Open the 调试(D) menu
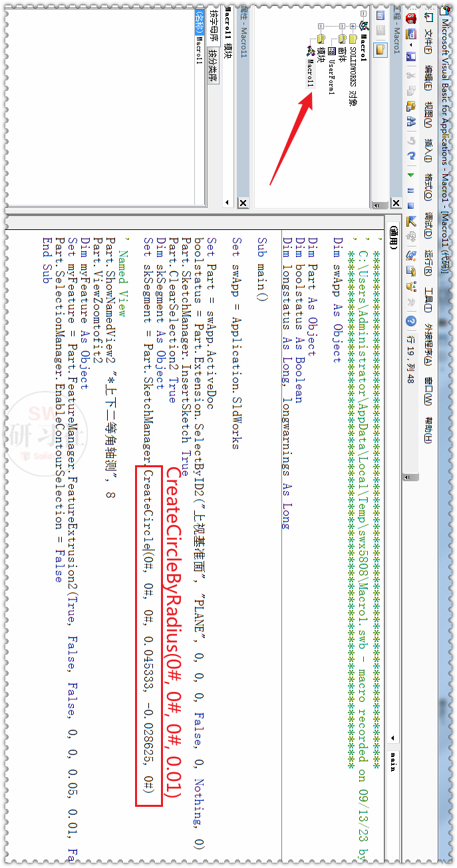457x868 pixels. tap(428, 225)
